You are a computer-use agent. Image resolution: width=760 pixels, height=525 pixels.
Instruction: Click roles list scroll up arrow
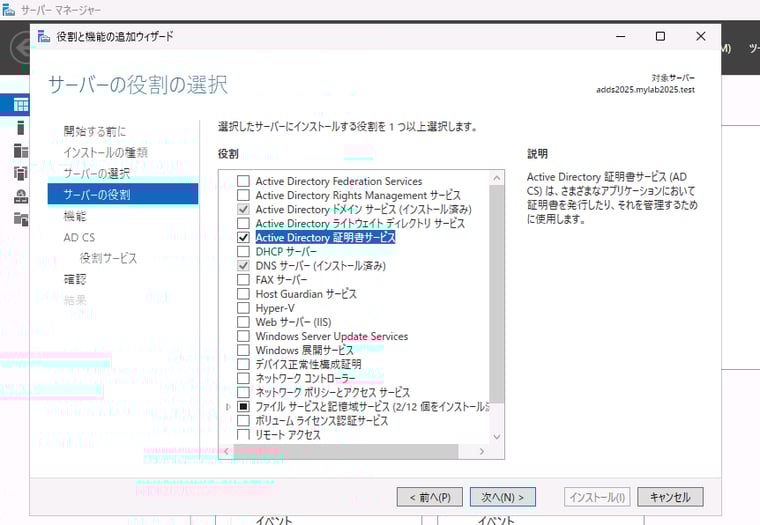point(497,178)
